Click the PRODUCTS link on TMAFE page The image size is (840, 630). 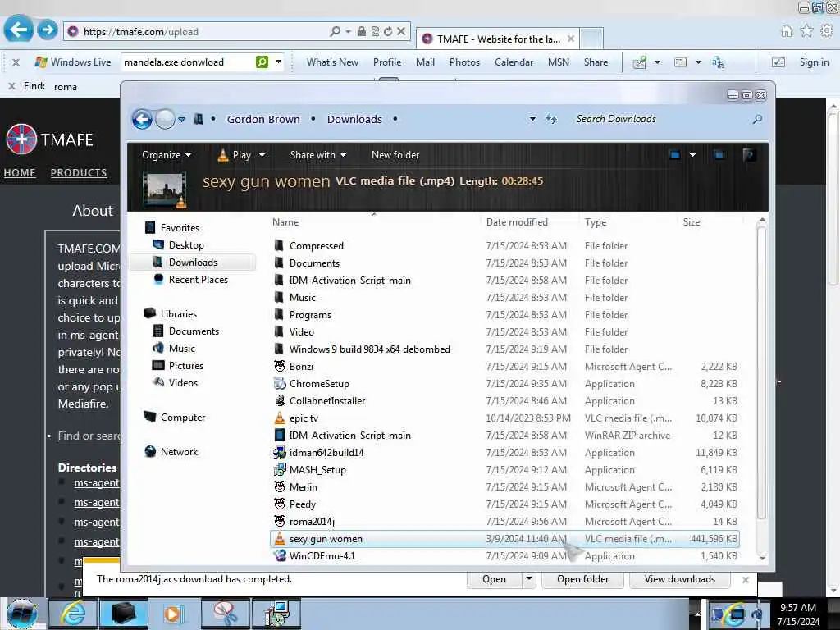pyautogui.click(x=79, y=172)
